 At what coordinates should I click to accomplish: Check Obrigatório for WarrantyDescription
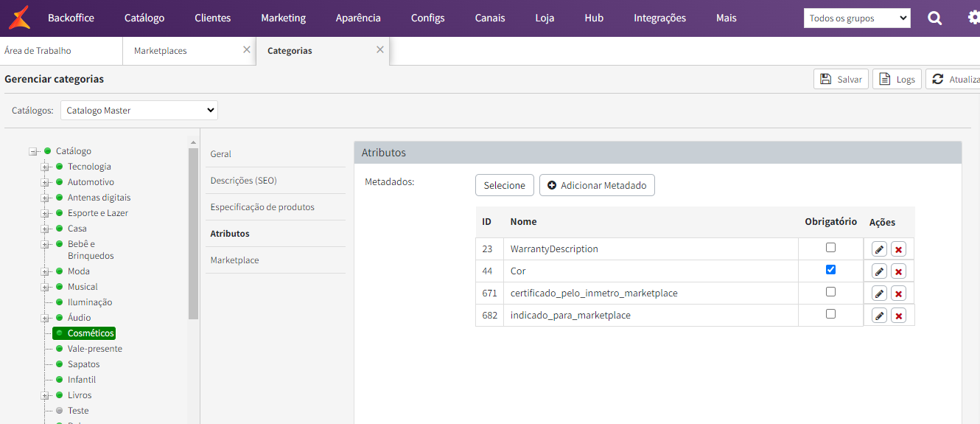point(830,248)
